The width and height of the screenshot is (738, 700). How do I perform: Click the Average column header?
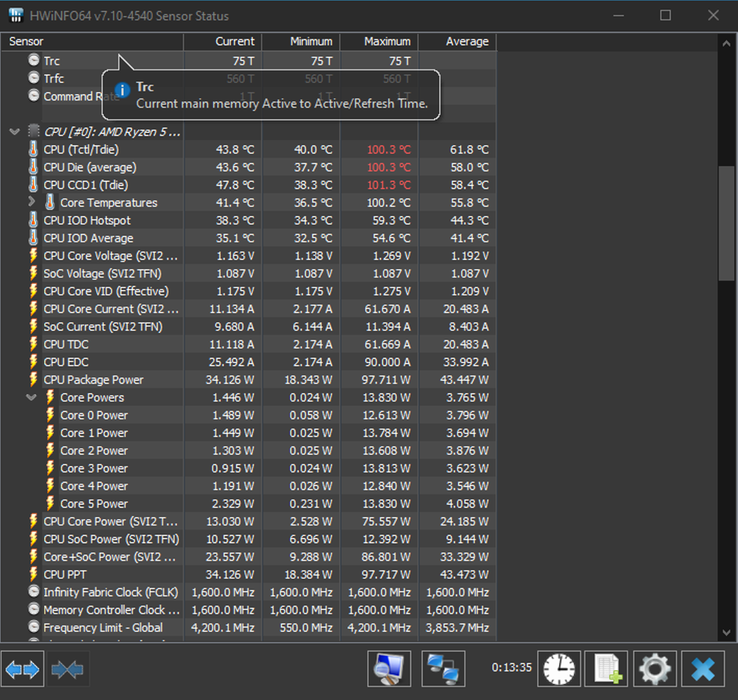click(x=457, y=41)
